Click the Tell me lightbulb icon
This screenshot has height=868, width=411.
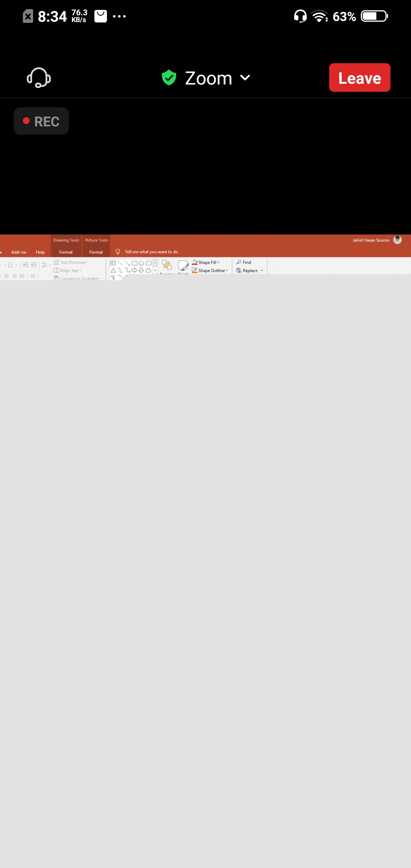(x=118, y=252)
